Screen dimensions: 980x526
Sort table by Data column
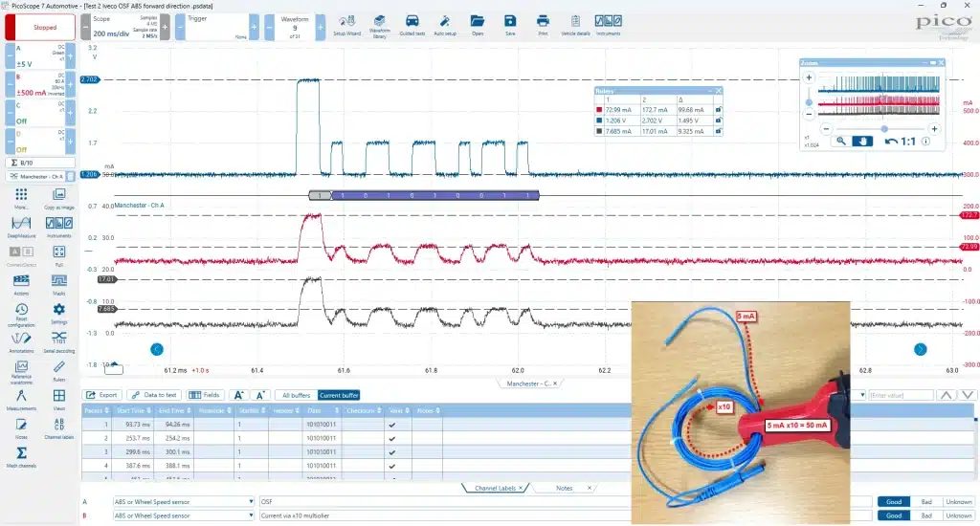click(x=322, y=410)
